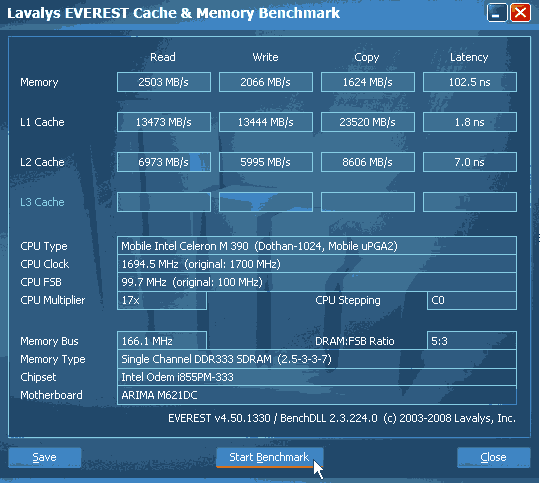Click the Write column header
Screen dimensions: 540x483
265,57
